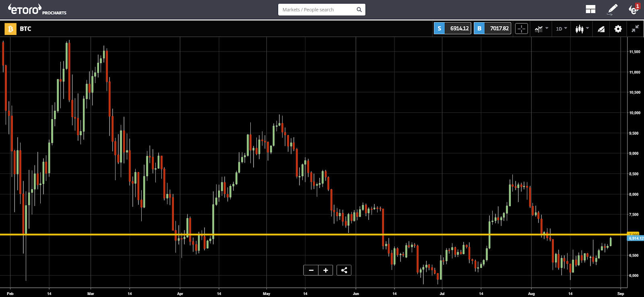Click the search magnifier icon
The image size is (644, 297).
click(x=359, y=10)
